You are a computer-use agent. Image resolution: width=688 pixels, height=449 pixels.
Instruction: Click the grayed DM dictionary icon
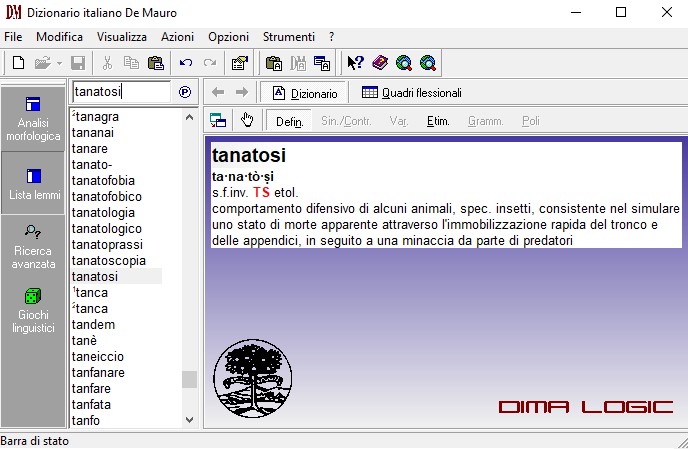[x=298, y=63]
